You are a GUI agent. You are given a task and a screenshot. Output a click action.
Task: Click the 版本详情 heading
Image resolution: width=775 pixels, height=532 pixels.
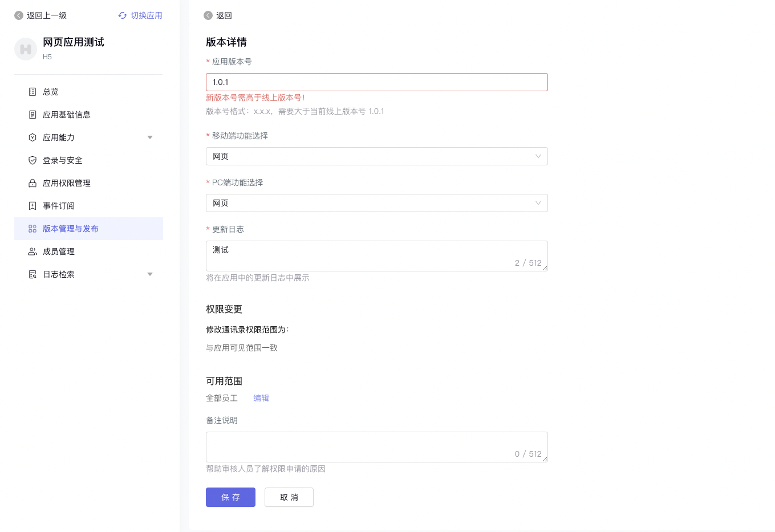point(226,42)
